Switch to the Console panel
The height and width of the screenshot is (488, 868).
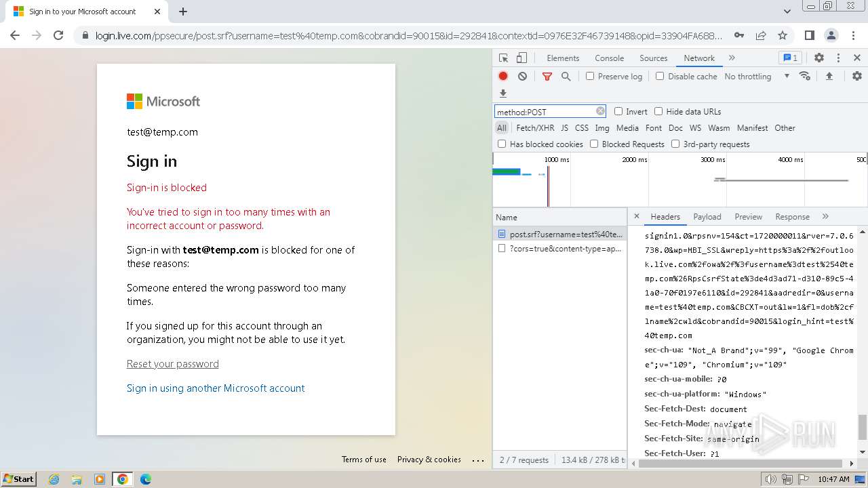pyautogui.click(x=609, y=58)
